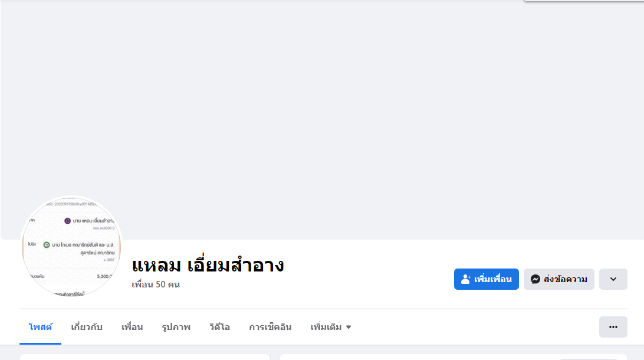Open the เพิ่มเติม tab label

point(326,327)
